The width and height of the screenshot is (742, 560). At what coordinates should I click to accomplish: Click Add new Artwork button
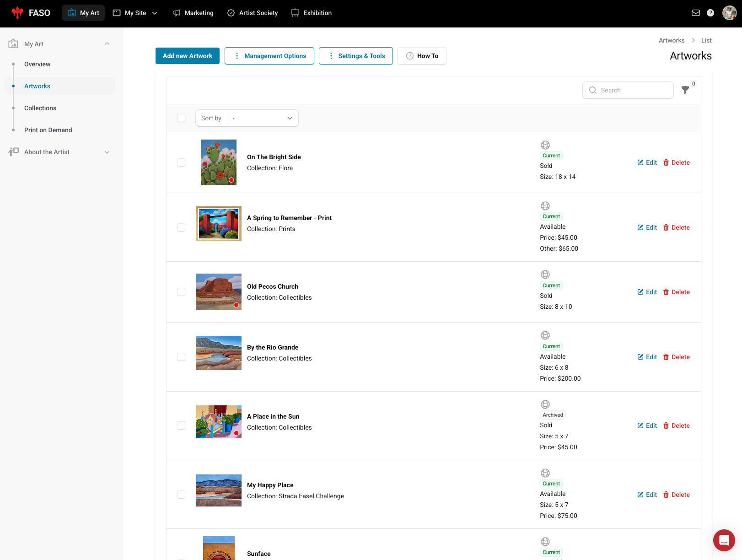coord(188,56)
